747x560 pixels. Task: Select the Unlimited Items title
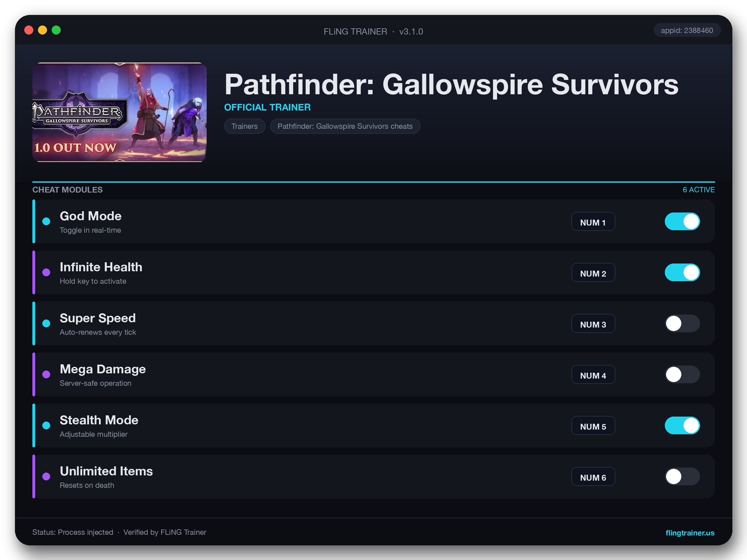[x=106, y=471]
